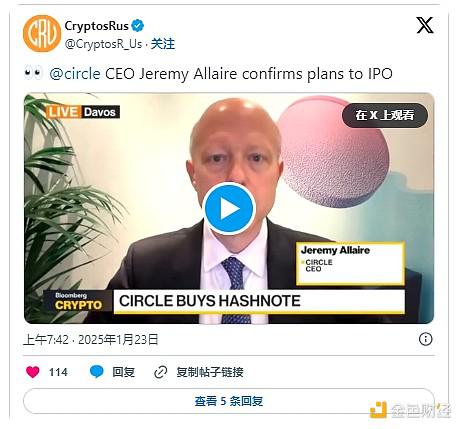This screenshot has width=462, height=429.
Task: Click the chain link copy icon
Action: pos(160,372)
